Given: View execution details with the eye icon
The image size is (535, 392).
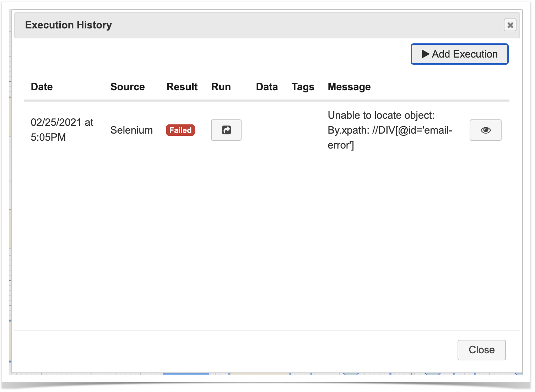Looking at the screenshot, I should click(x=485, y=130).
